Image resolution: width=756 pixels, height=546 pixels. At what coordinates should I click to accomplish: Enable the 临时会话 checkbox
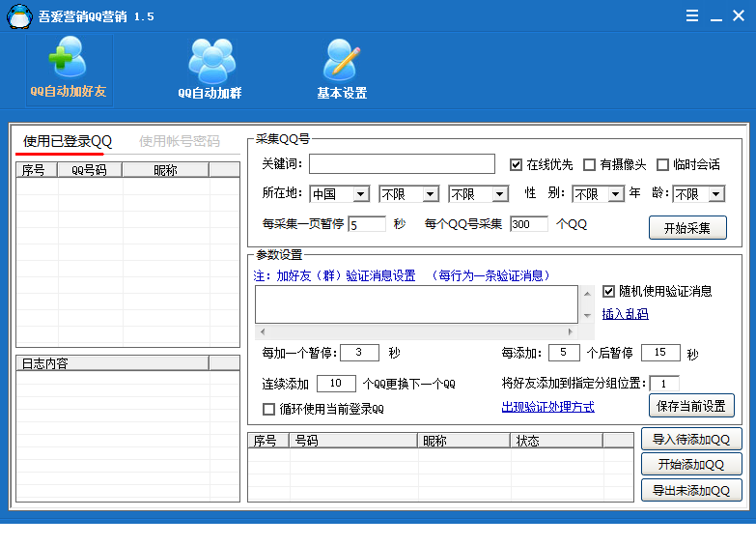pos(662,165)
